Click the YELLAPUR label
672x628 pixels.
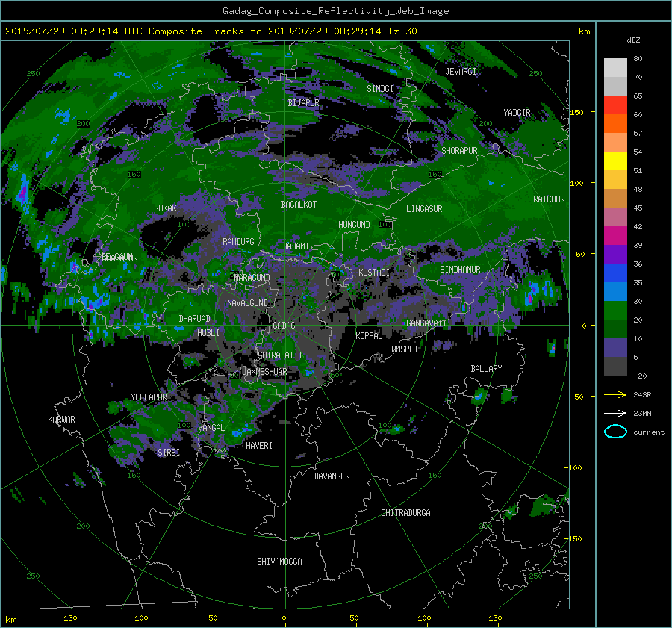point(149,397)
